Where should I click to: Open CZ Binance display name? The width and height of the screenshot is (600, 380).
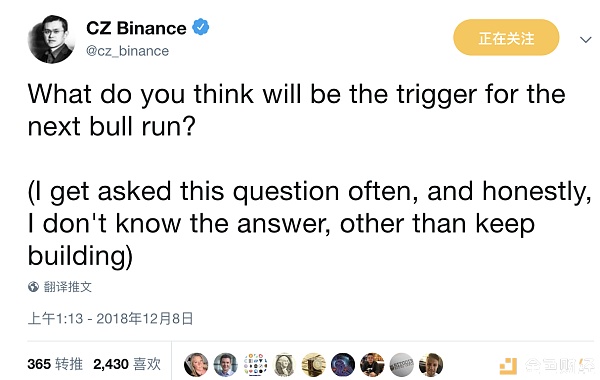point(136,28)
